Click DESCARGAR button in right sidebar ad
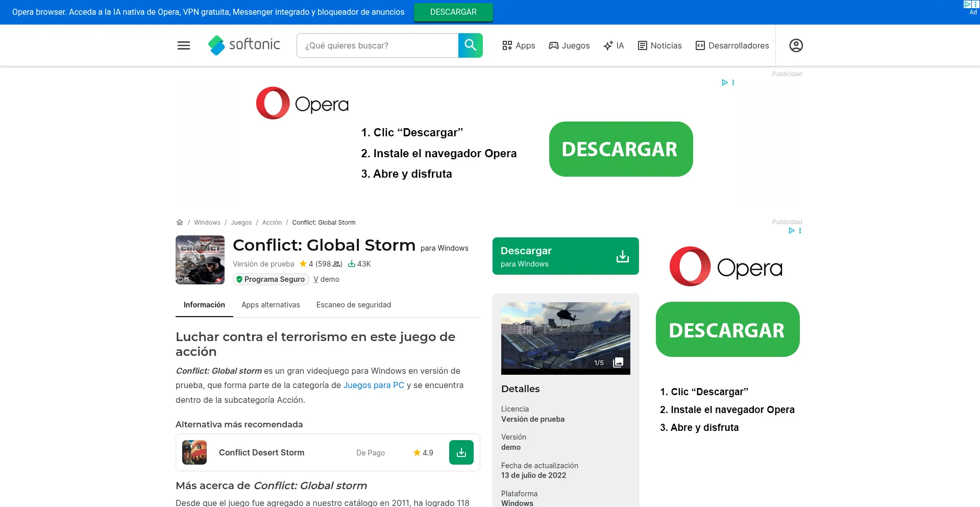The image size is (980, 507). click(727, 329)
